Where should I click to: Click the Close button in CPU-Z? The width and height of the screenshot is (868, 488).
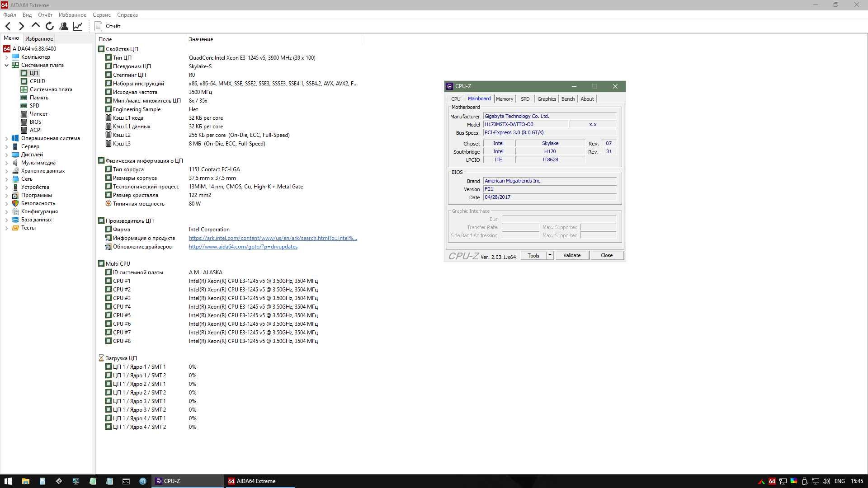607,256
